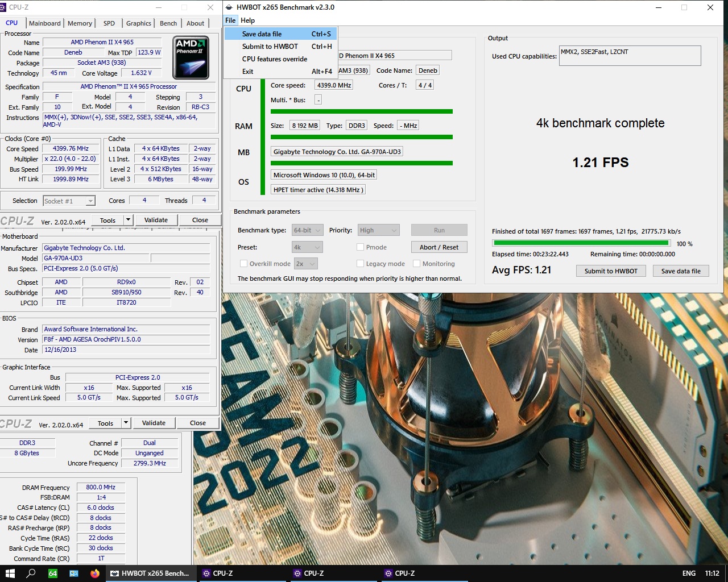This screenshot has width=728, height=582.
Task: Open the Overkill mode 2x dropdown
Action: [x=305, y=264]
